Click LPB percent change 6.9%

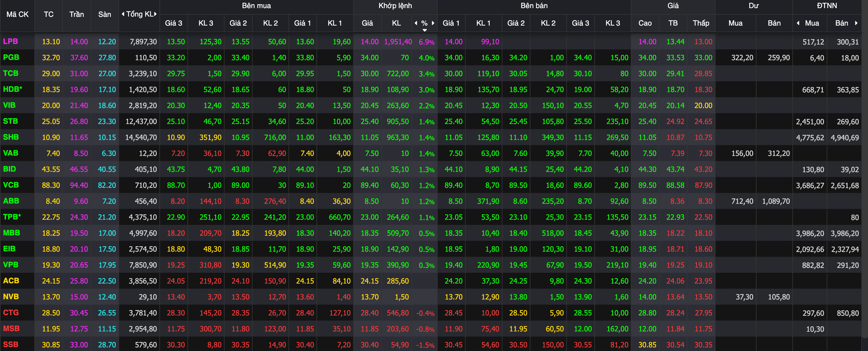click(x=426, y=42)
